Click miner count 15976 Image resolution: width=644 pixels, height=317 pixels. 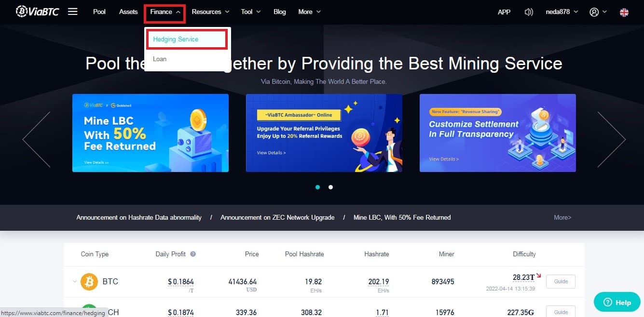[x=444, y=312]
